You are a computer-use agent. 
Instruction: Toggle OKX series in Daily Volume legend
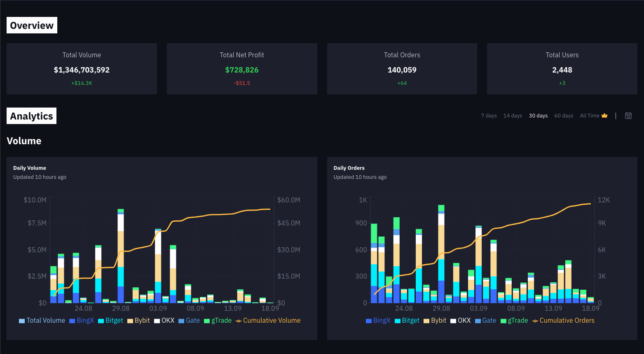(x=164, y=321)
